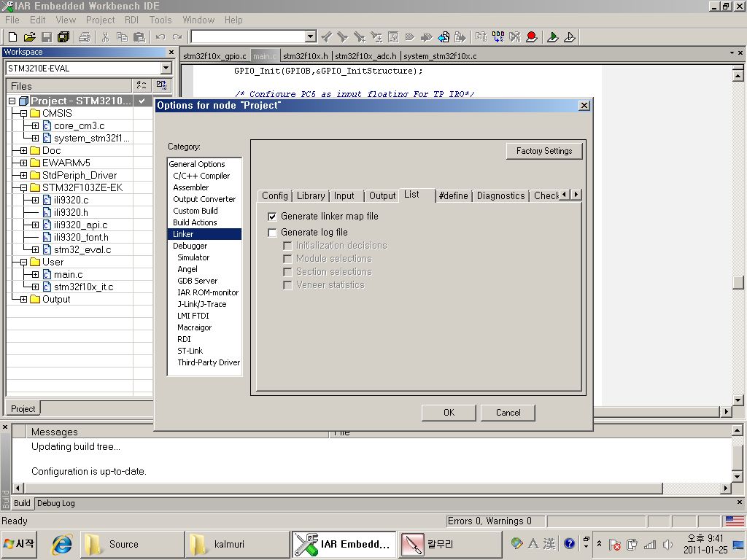Image resolution: width=747 pixels, height=560 pixels.
Task: Open the kalmuri taskbar button
Action: click(x=237, y=544)
